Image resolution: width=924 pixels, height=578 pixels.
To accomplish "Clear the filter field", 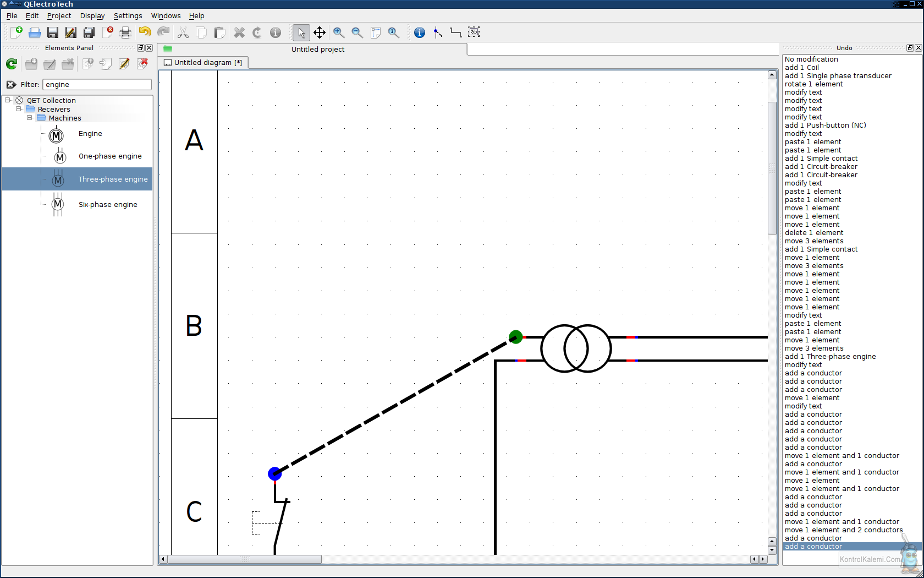I will point(11,84).
